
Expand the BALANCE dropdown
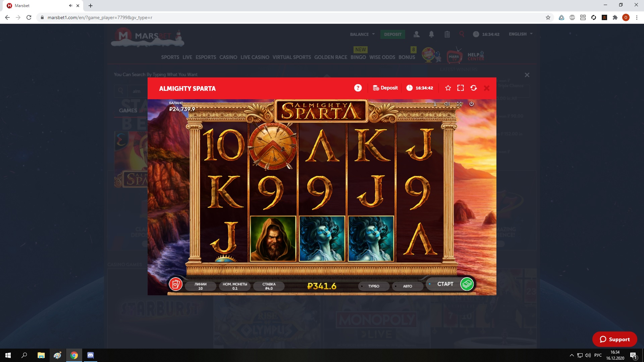pos(362,34)
